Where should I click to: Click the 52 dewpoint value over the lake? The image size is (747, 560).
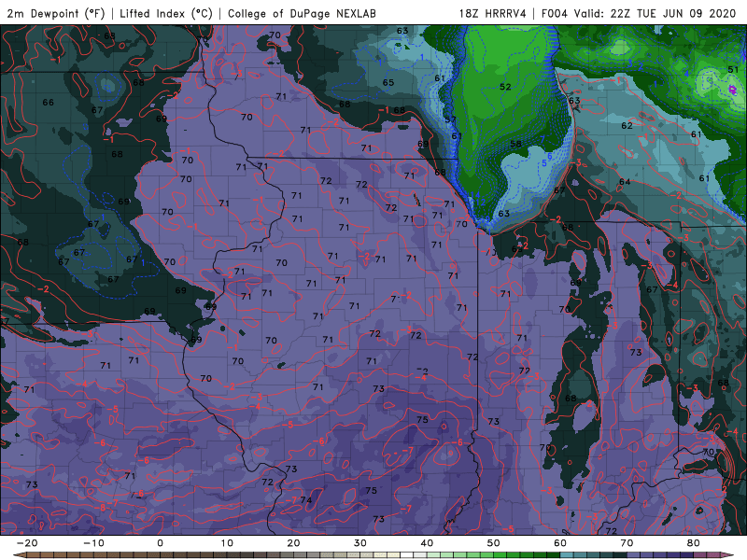tap(505, 87)
